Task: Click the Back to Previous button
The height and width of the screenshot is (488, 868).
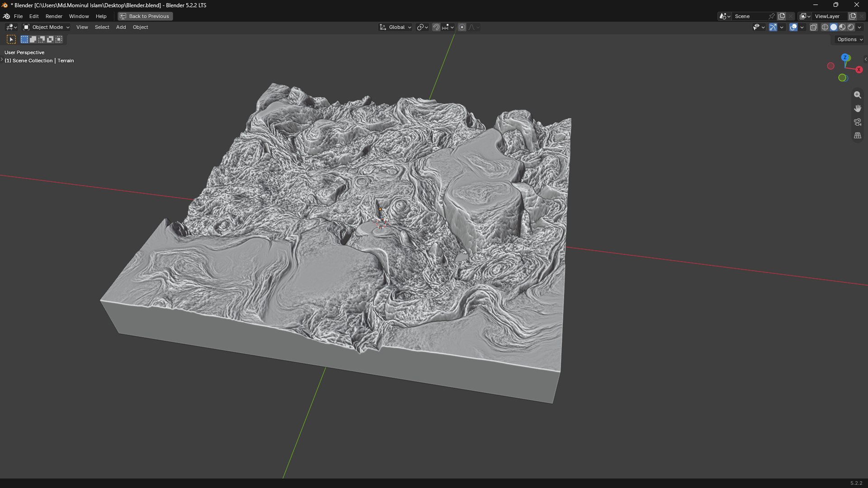Action: [145, 16]
